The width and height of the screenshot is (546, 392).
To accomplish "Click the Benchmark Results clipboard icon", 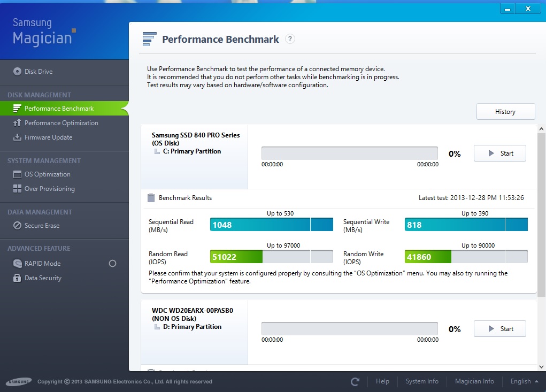I will (x=151, y=198).
